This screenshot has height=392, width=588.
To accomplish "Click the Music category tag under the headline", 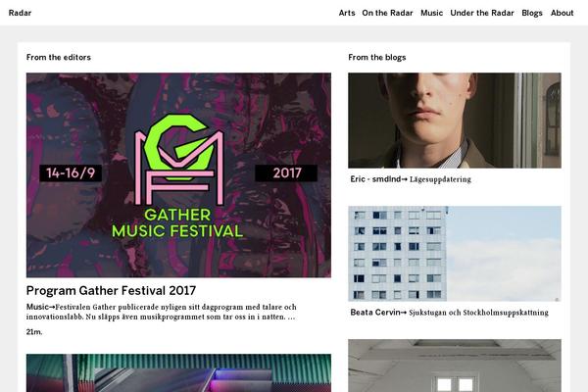I will [37, 307].
